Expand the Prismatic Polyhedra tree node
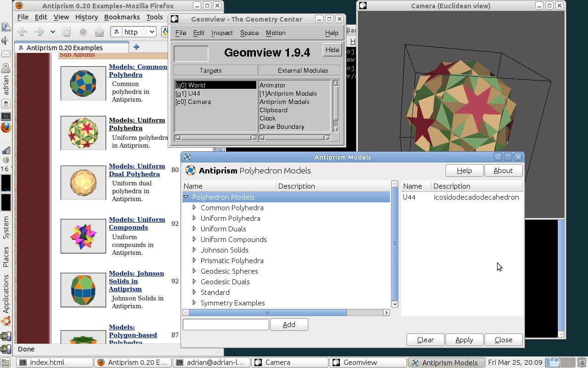This screenshot has height=368, width=588. [x=194, y=260]
